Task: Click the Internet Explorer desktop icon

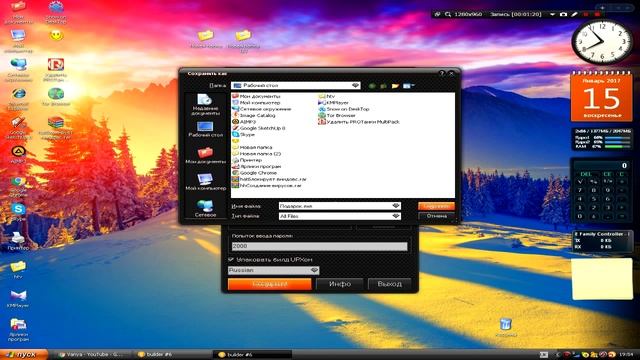Action: click(18, 98)
